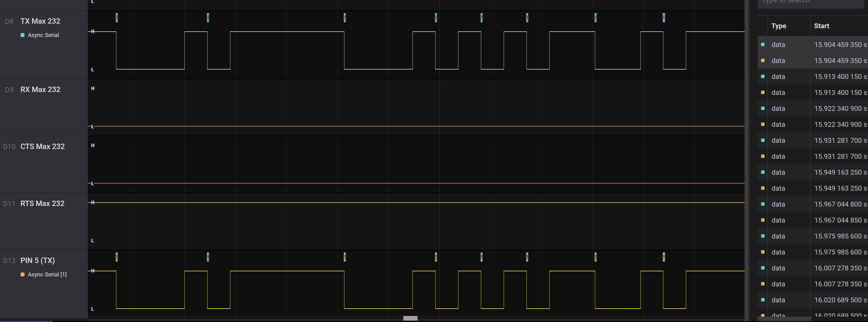Select the Async Serial [1] label under PIN 5
This screenshot has width=868, height=322.
pos(47,274)
